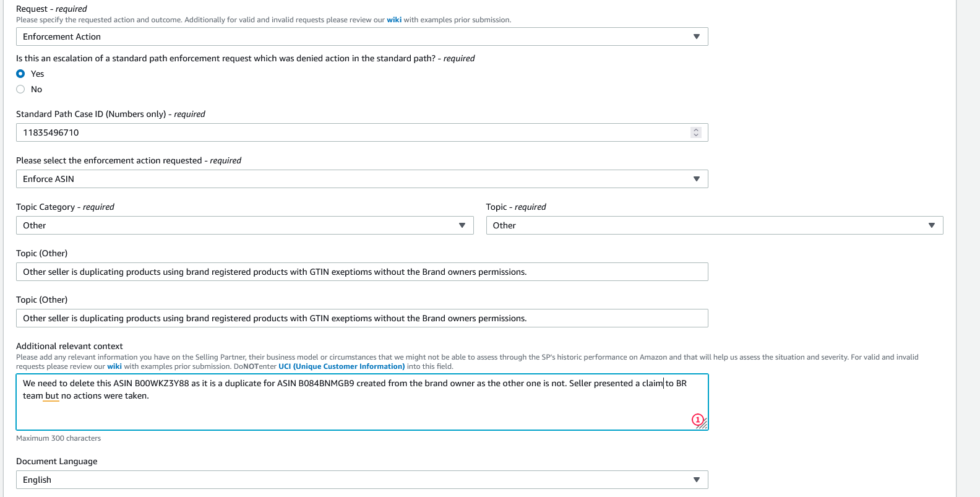The image size is (980, 497).
Task: Grab the context textarea resize handle
Action: click(703, 425)
